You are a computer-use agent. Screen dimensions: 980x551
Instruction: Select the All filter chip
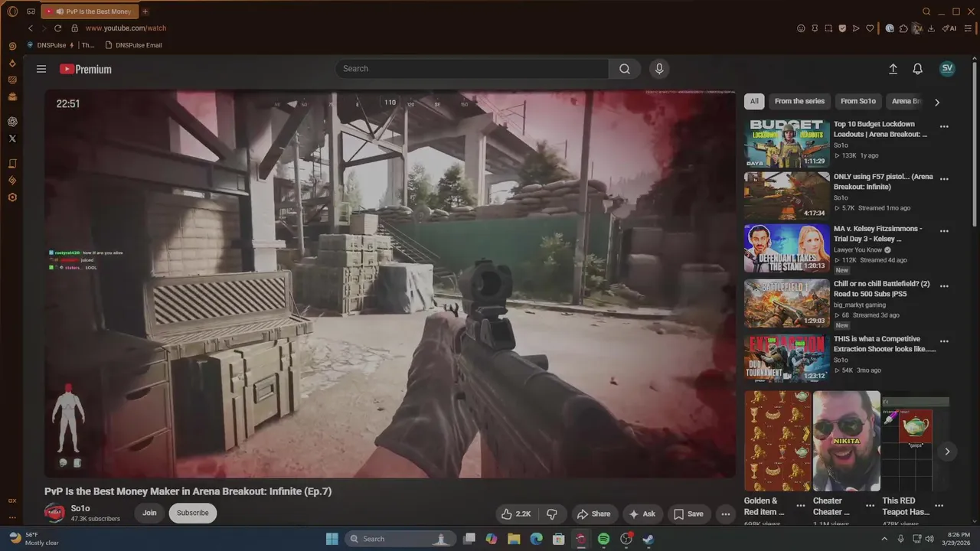pos(754,101)
